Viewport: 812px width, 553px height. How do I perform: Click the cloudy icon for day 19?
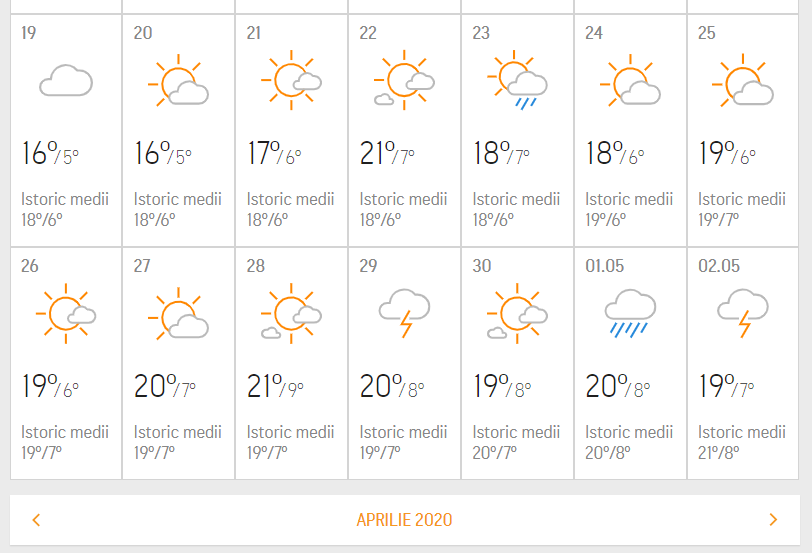point(66,81)
